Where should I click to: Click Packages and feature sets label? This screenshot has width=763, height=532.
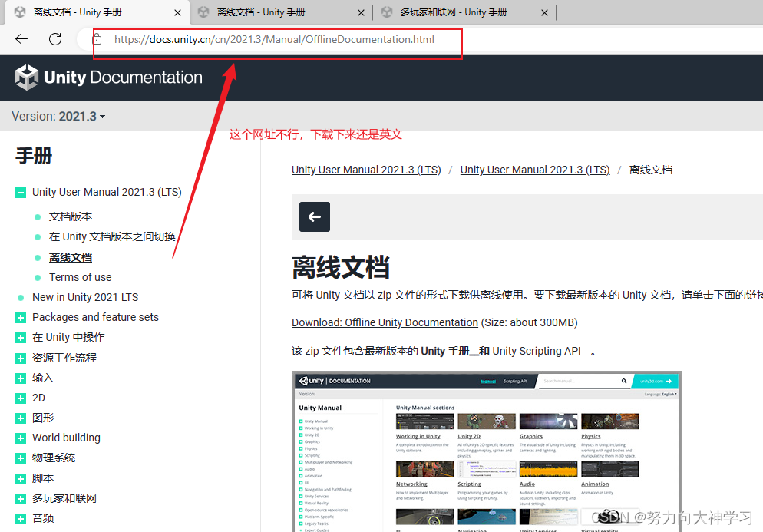point(95,317)
